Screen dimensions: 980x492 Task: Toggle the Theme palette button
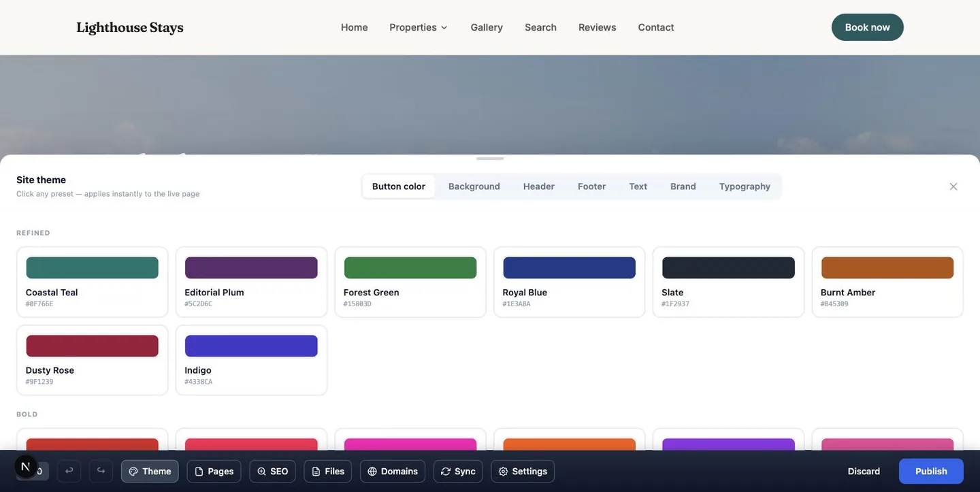coord(150,471)
